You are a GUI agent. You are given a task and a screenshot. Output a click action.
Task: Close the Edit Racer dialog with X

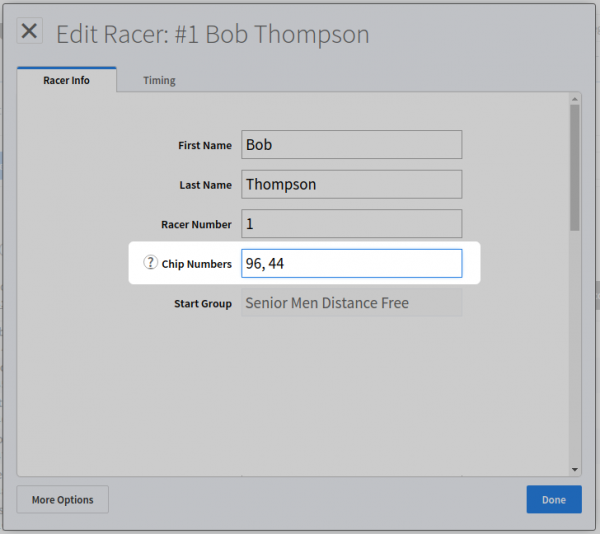coord(30,32)
